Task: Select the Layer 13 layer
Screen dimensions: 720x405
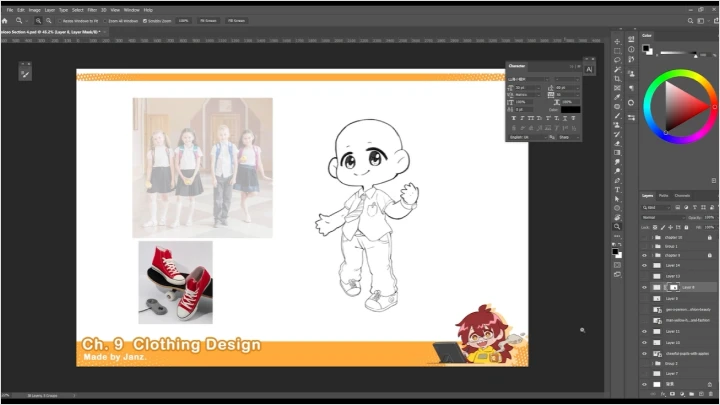Action: 672,276
